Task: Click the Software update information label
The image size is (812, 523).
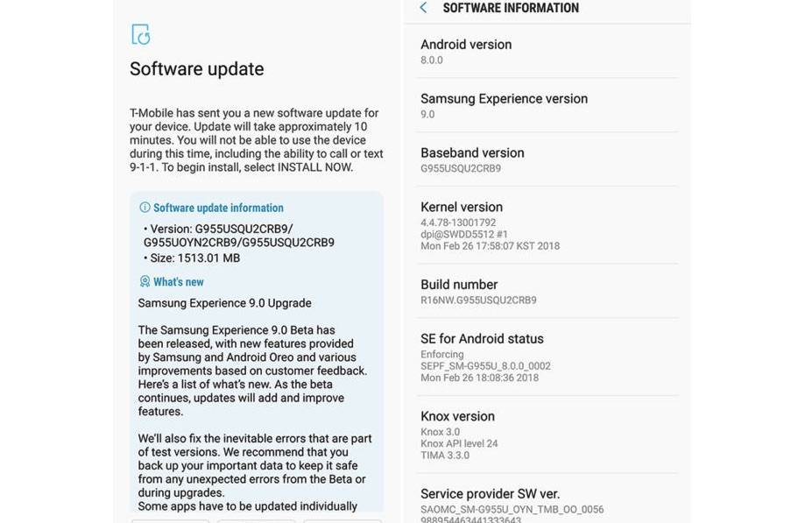Action: [218, 208]
